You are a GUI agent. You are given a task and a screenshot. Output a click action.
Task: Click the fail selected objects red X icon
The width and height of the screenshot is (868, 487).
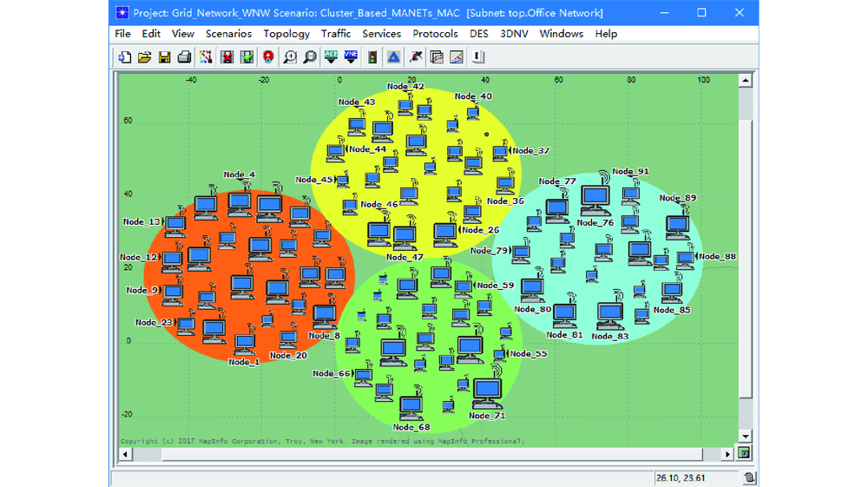coord(227,57)
